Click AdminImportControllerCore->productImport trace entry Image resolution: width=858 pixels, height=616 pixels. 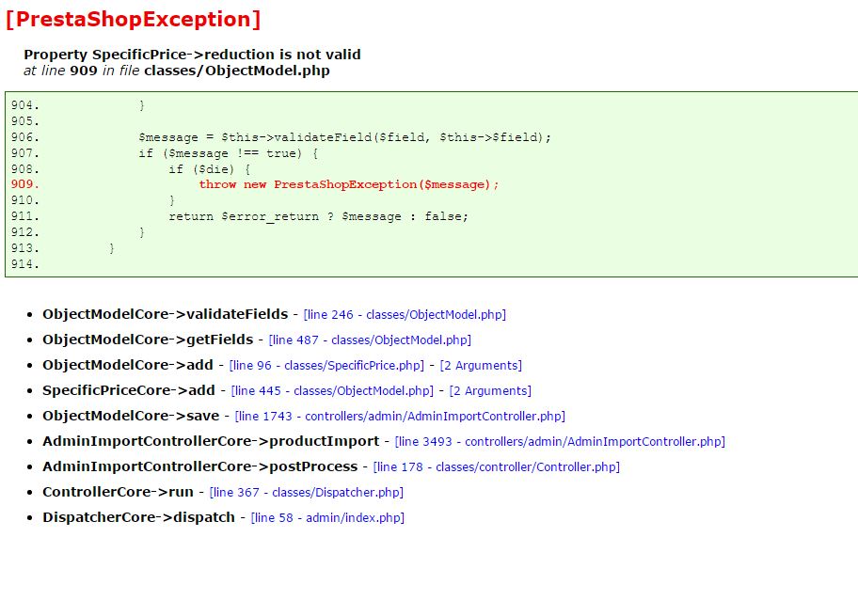click(x=211, y=441)
